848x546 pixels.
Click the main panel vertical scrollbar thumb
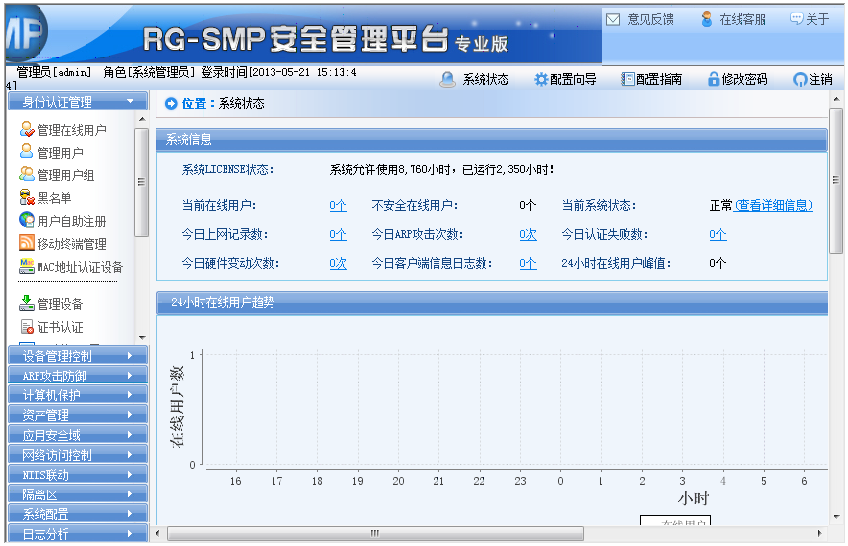coord(836,181)
